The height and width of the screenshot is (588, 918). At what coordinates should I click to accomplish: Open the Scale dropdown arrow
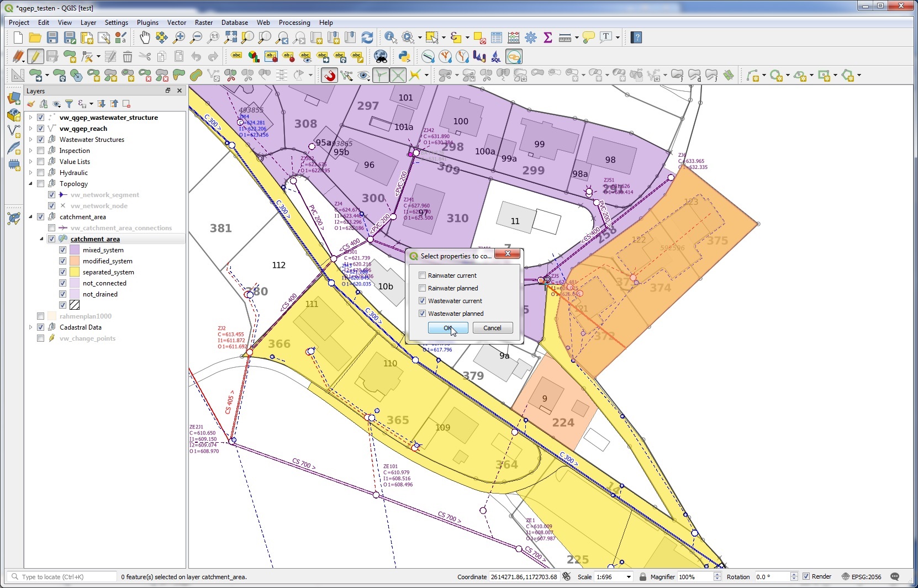628,577
